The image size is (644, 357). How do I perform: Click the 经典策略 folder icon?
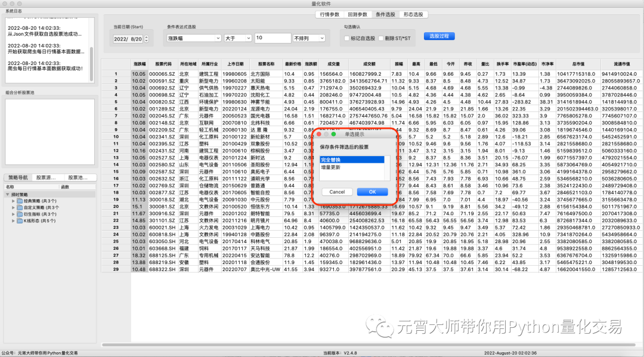click(20, 201)
